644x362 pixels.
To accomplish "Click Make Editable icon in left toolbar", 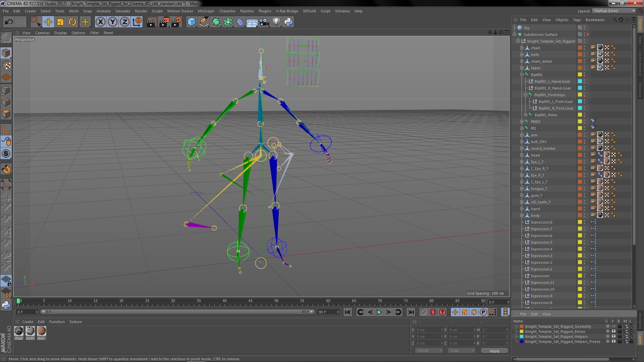I will click(x=6, y=38).
